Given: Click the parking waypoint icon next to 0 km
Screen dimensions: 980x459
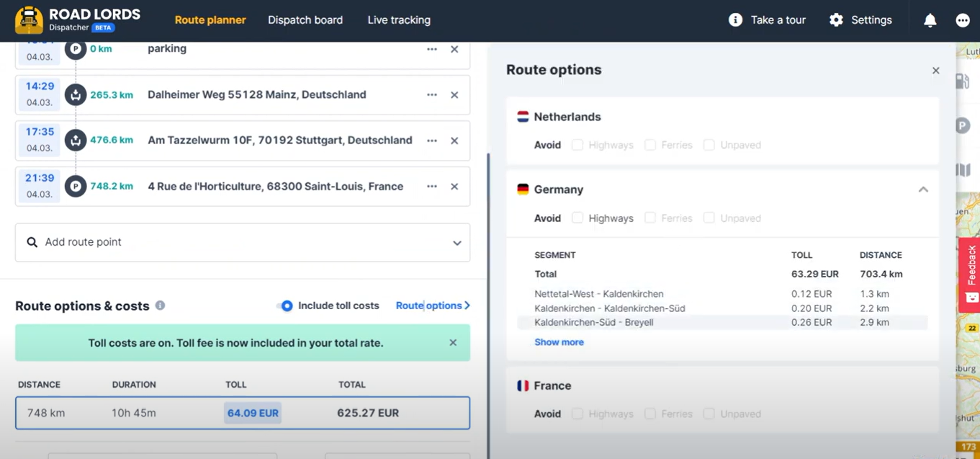Looking at the screenshot, I should point(76,49).
